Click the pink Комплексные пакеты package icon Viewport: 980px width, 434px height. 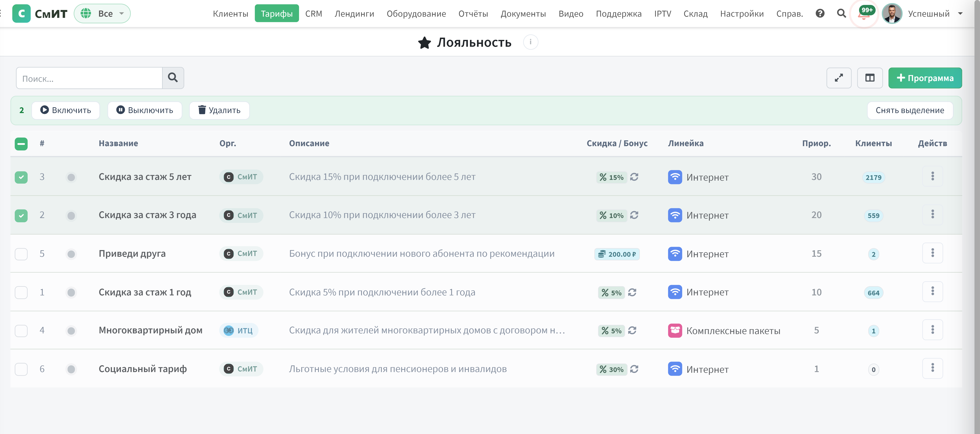pyautogui.click(x=675, y=331)
